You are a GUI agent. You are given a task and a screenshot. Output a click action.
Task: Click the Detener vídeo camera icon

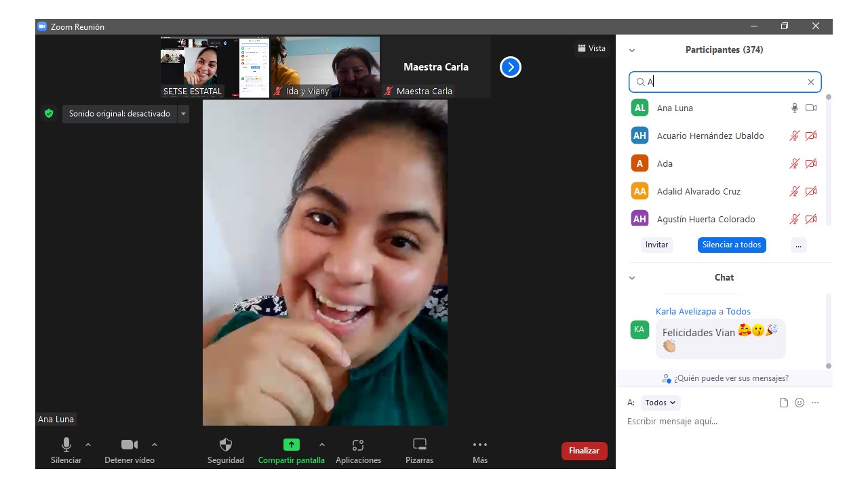tap(130, 445)
